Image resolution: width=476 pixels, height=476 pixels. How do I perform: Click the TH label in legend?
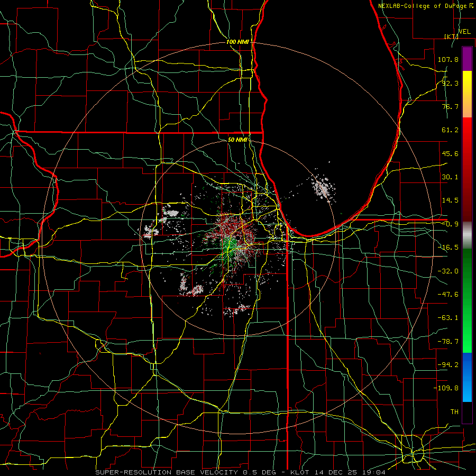tap(454, 412)
